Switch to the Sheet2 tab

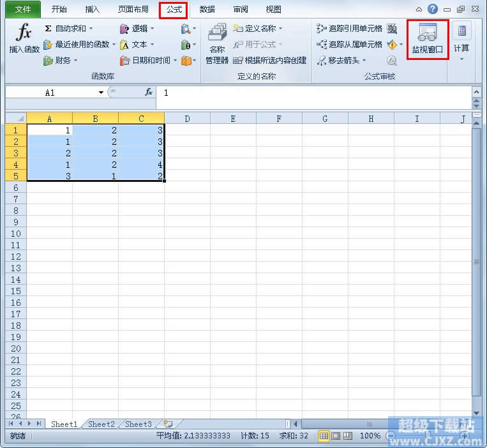pyautogui.click(x=101, y=424)
